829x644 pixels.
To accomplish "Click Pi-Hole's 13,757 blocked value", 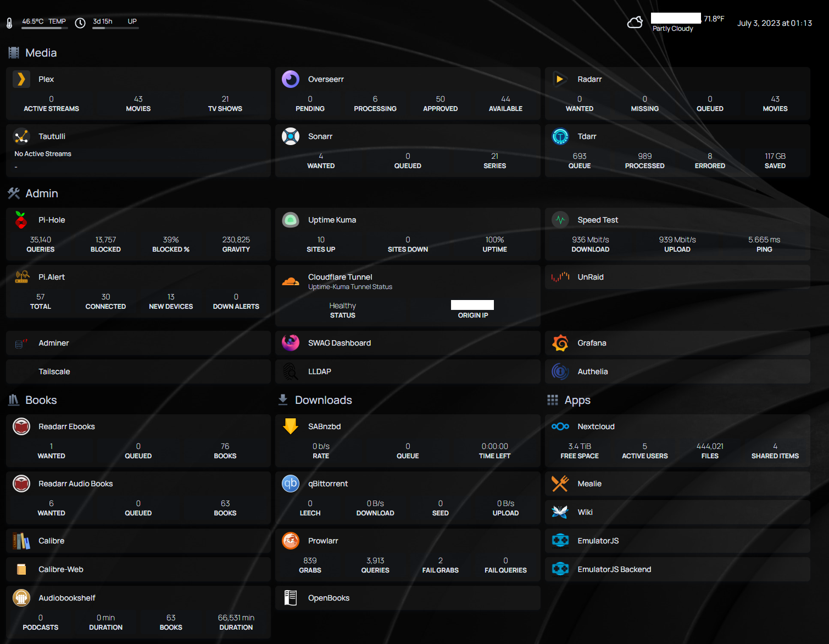I will 105,240.
